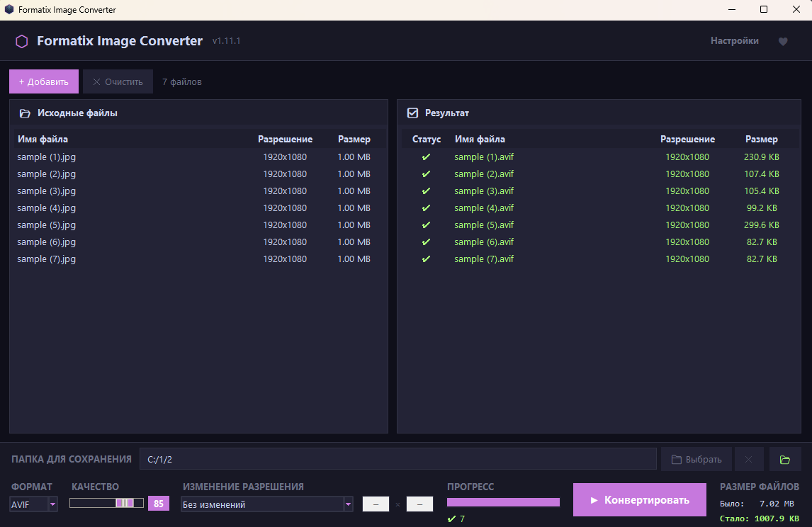Click the 299.6 KB result size value
Screen dimensions: 812x527
762,225
